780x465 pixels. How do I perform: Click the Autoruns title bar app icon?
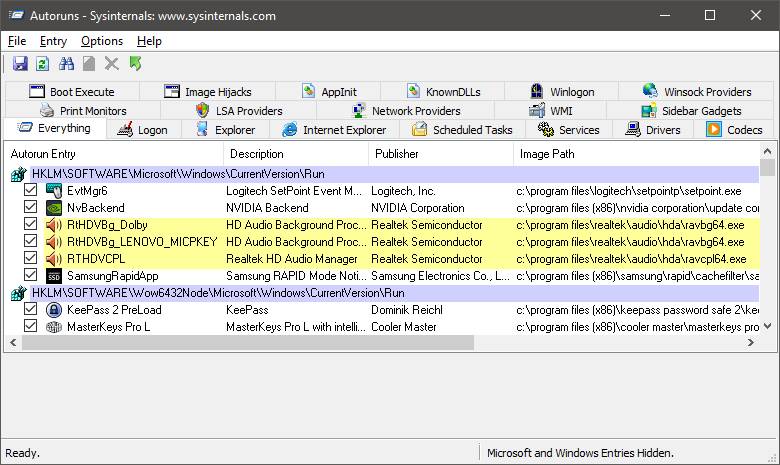[x=16, y=15]
